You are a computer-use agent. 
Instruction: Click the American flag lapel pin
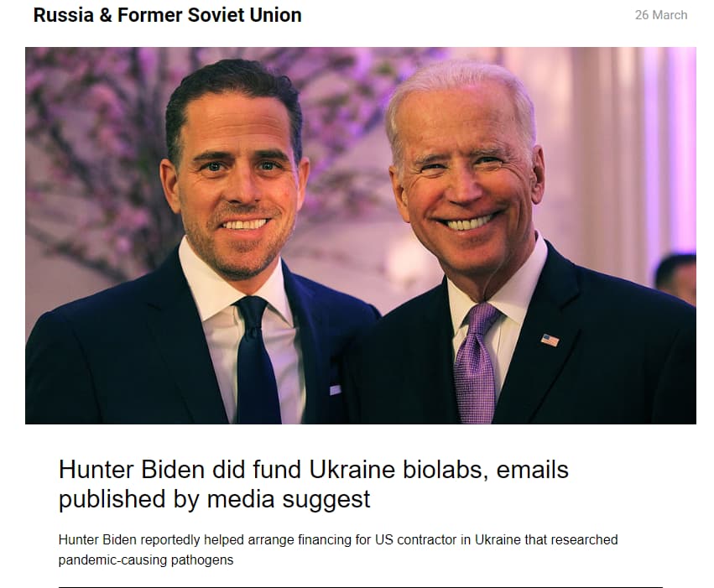550,340
